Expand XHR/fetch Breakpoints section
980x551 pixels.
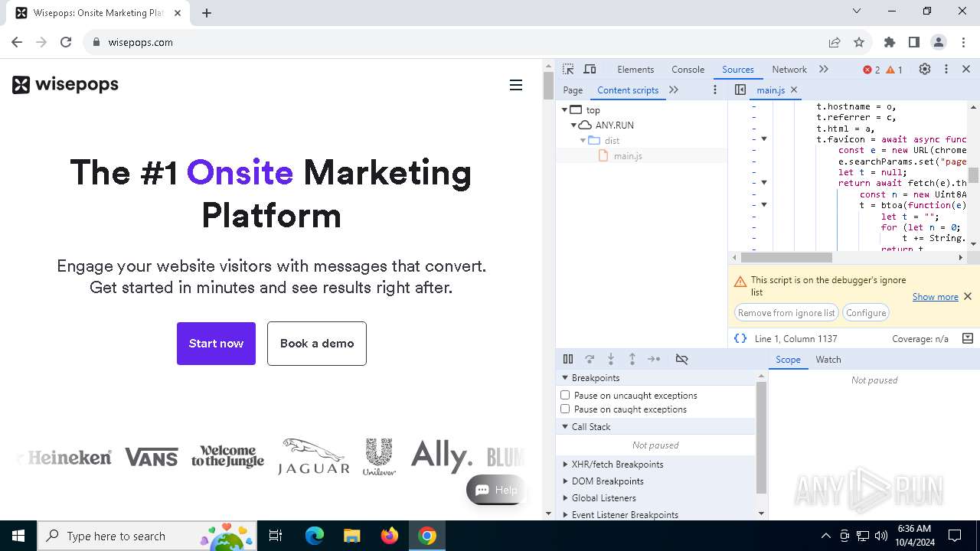(x=565, y=464)
